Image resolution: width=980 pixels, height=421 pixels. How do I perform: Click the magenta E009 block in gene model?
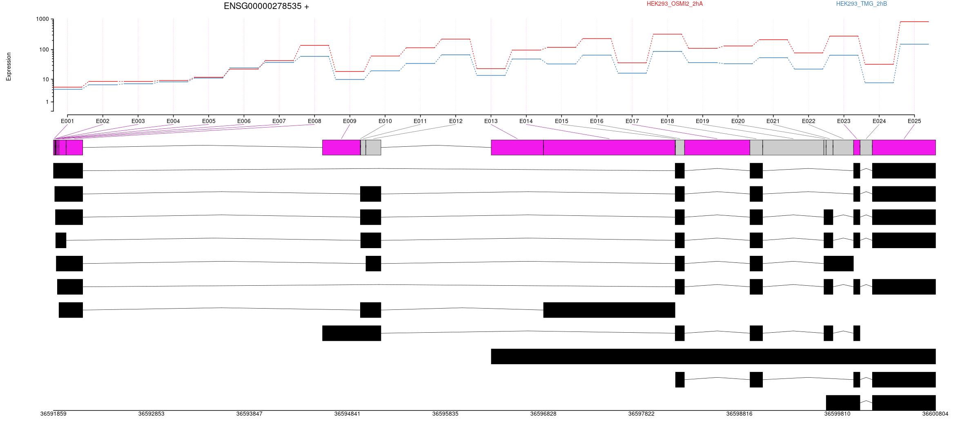click(x=341, y=148)
